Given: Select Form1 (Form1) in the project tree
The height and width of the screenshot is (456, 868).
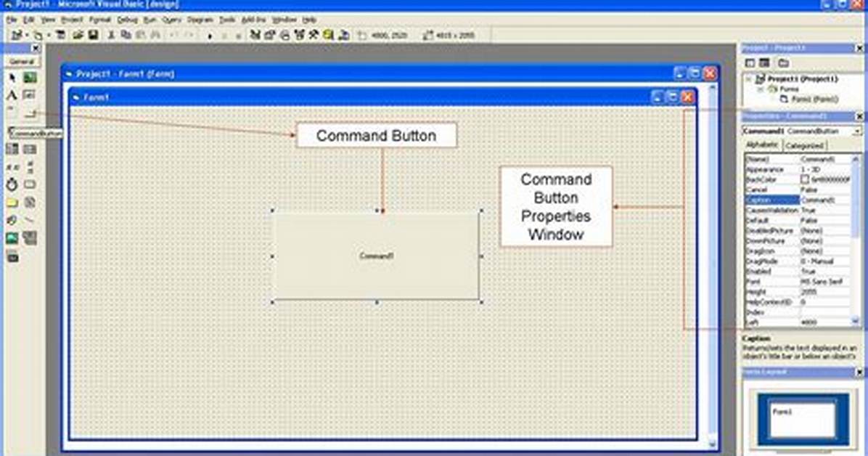Looking at the screenshot, I should (x=814, y=99).
